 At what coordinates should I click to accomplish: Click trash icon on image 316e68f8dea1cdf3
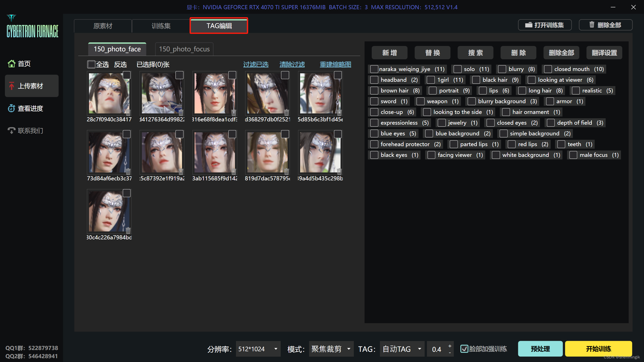tap(234, 112)
